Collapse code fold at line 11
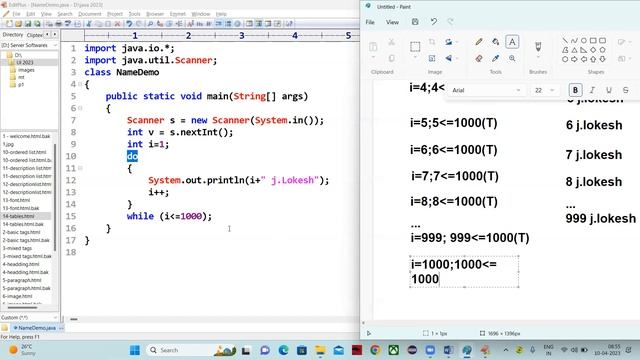 click(x=80, y=168)
